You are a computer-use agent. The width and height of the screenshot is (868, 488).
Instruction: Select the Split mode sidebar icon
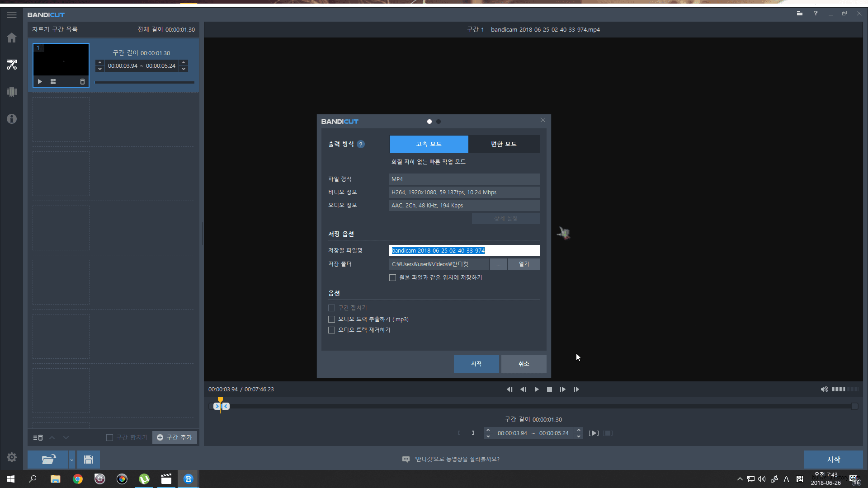[12, 92]
